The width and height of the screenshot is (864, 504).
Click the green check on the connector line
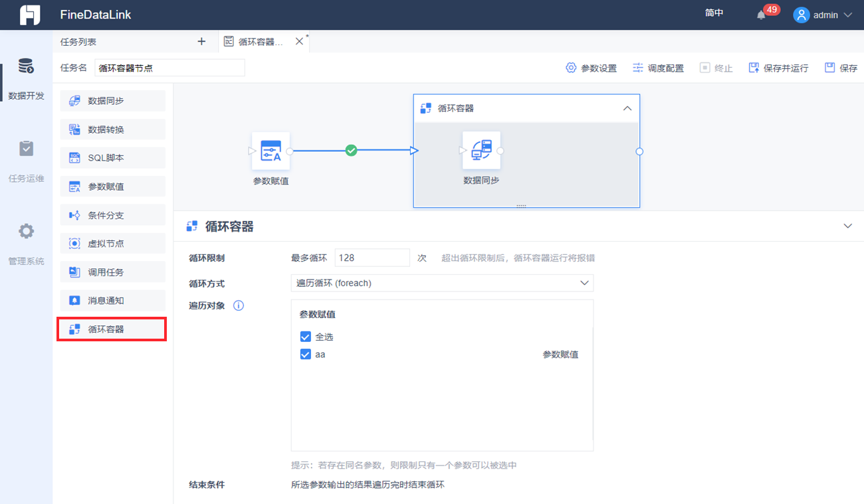tap(352, 151)
